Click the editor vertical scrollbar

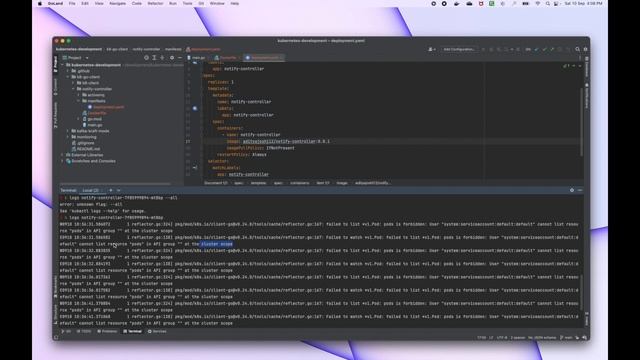click(581, 122)
